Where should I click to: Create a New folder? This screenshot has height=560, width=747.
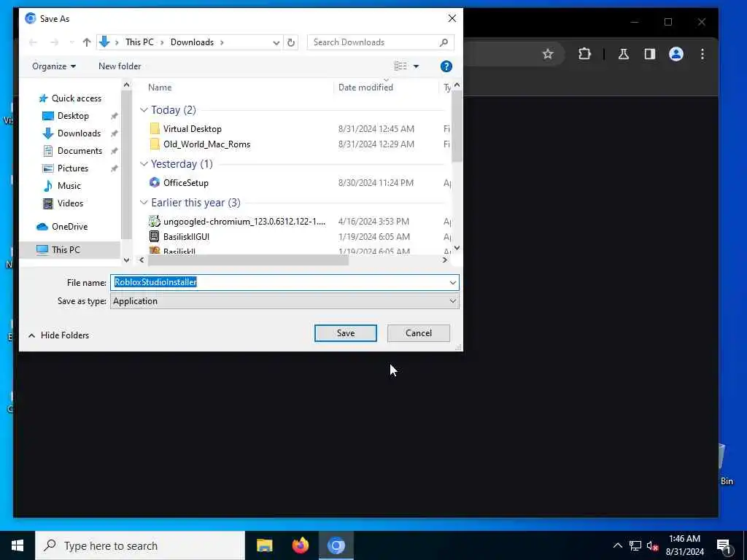(x=120, y=66)
